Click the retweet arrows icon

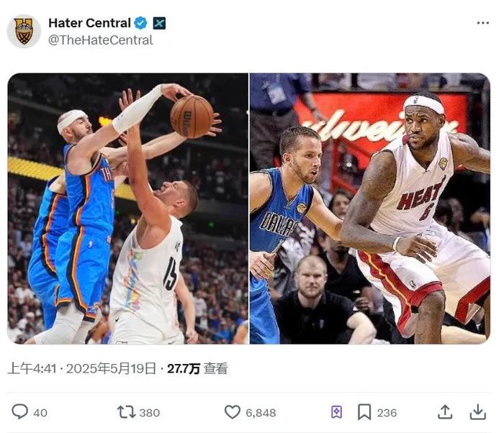point(126,412)
